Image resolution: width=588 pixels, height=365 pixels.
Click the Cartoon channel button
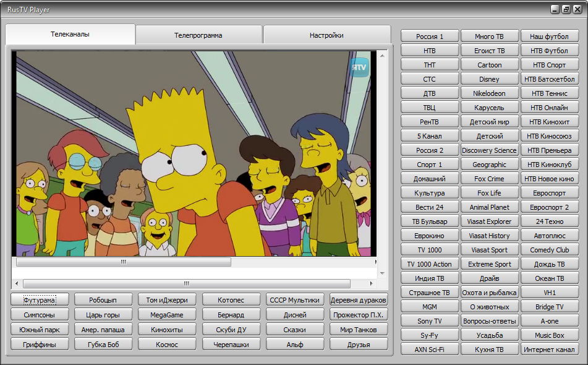(489, 65)
